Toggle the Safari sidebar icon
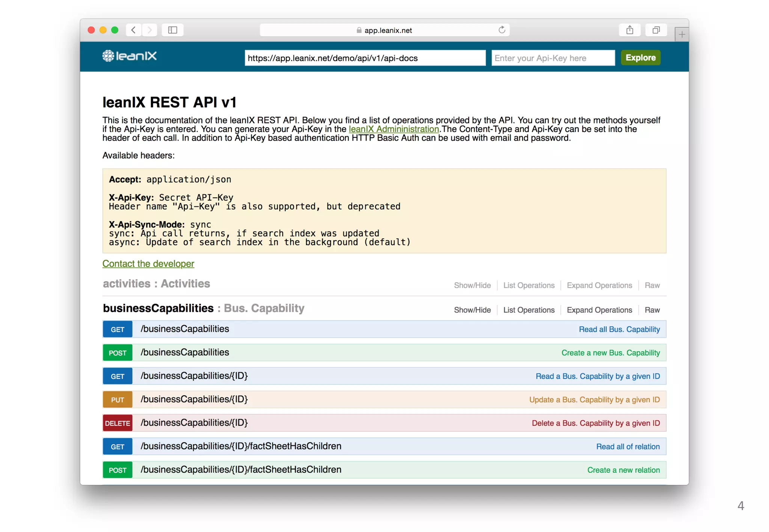 click(x=172, y=30)
